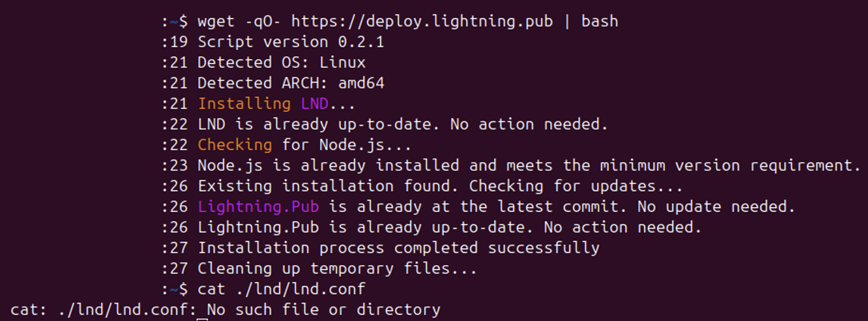This screenshot has height=321, width=868.
Task: Click the orange 'Installing' word
Action: [x=244, y=103]
